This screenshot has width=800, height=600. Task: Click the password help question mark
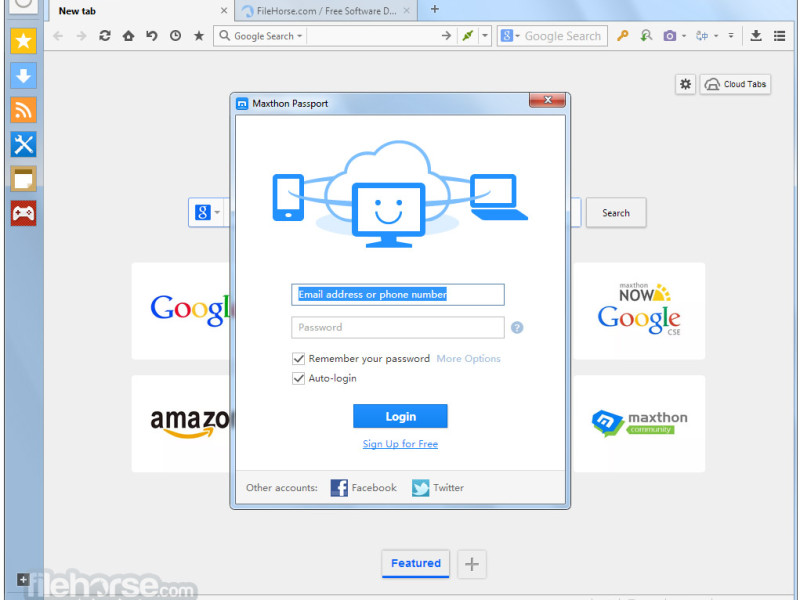[x=517, y=328]
